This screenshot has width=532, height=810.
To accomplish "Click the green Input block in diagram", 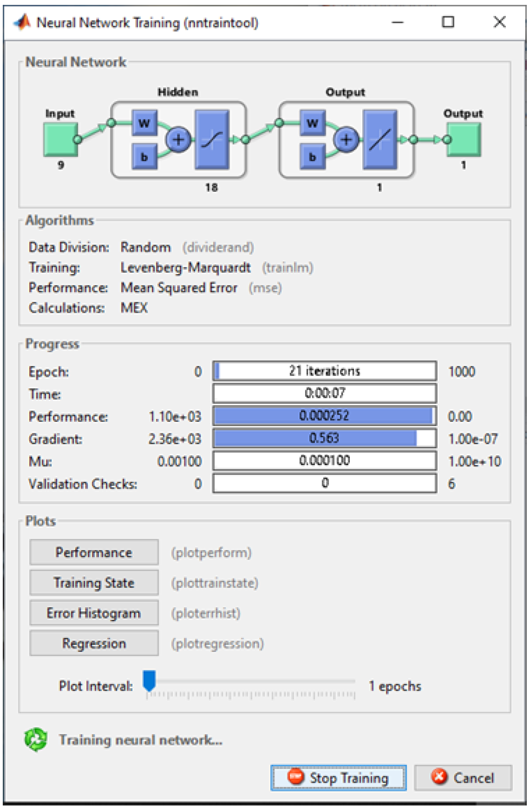I will [x=61, y=139].
